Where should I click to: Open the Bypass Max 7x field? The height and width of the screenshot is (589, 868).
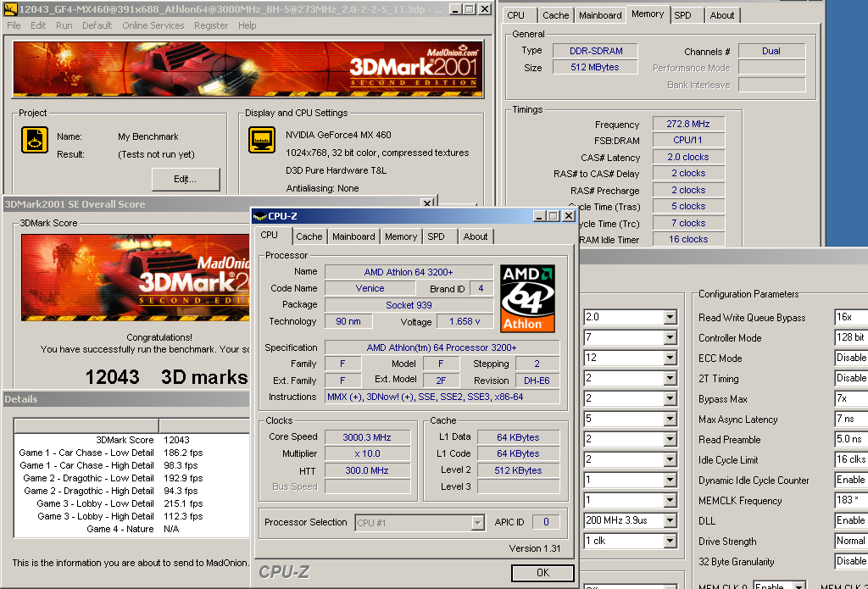coord(851,398)
